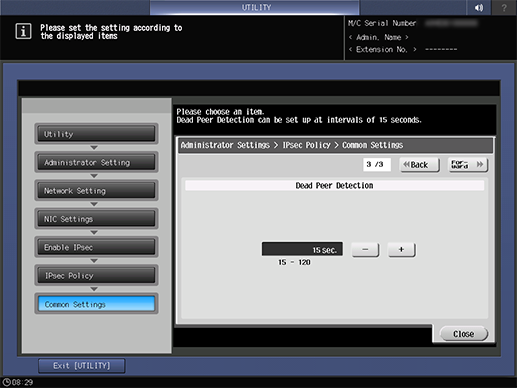Close the Common Settings panel
This screenshot has height=388, width=517.
464,334
